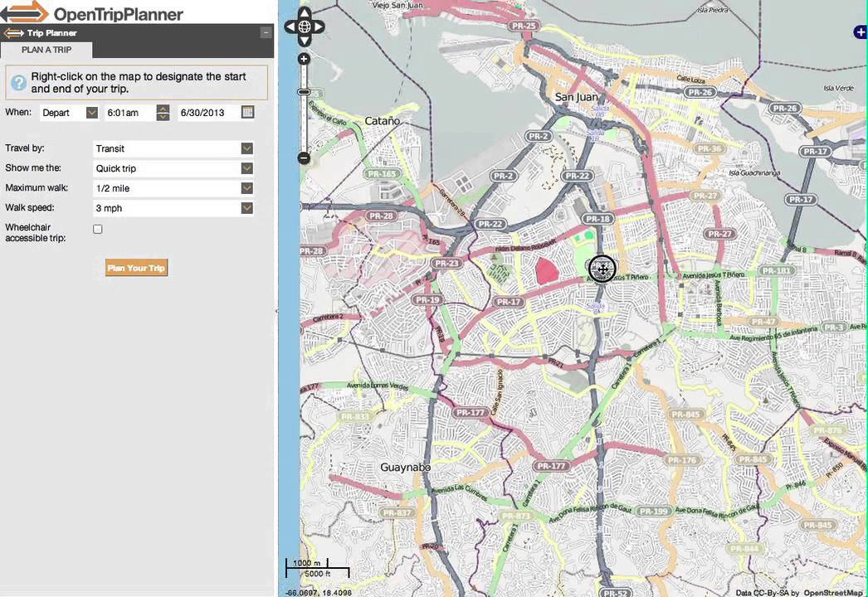Click the crosshair marker on map
Screen dimensions: 868x597
pyautogui.click(x=602, y=269)
